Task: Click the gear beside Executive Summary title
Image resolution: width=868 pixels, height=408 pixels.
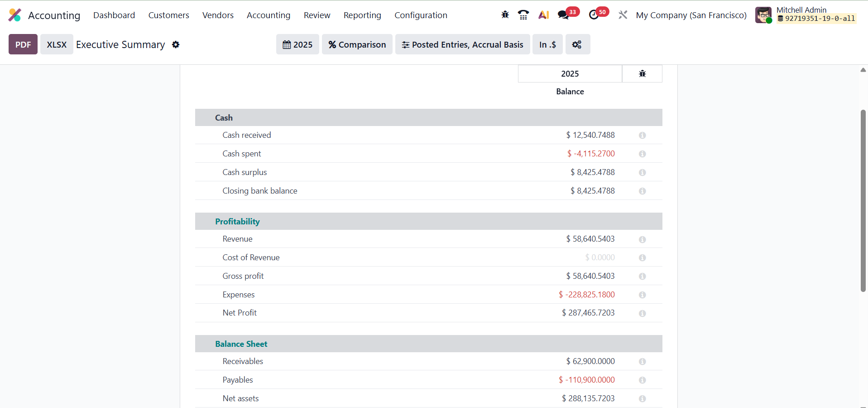Action: (x=176, y=44)
